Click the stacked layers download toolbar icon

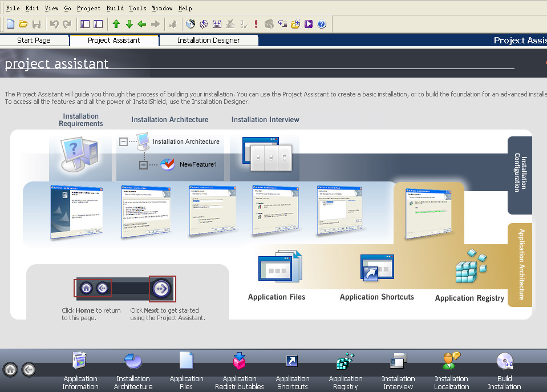(x=204, y=24)
